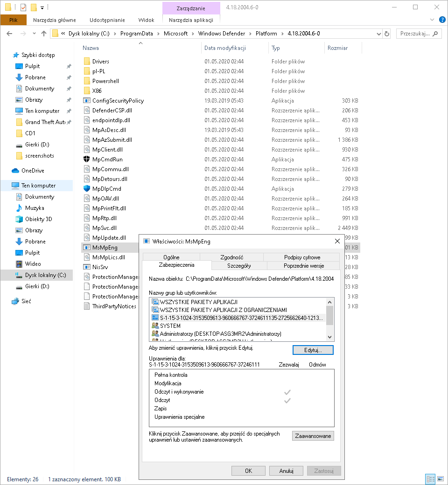Select the DefenderCSP.dll file icon
448x485 pixels.
click(87, 111)
